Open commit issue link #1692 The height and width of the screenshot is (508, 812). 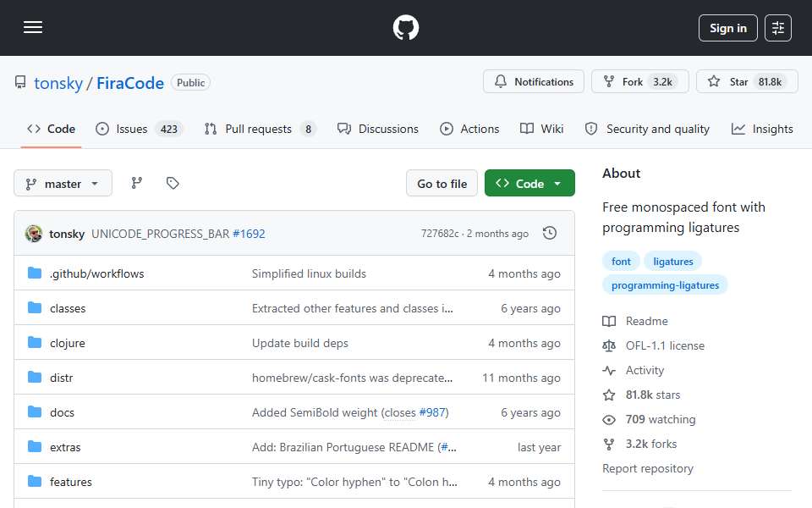pos(249,234)
